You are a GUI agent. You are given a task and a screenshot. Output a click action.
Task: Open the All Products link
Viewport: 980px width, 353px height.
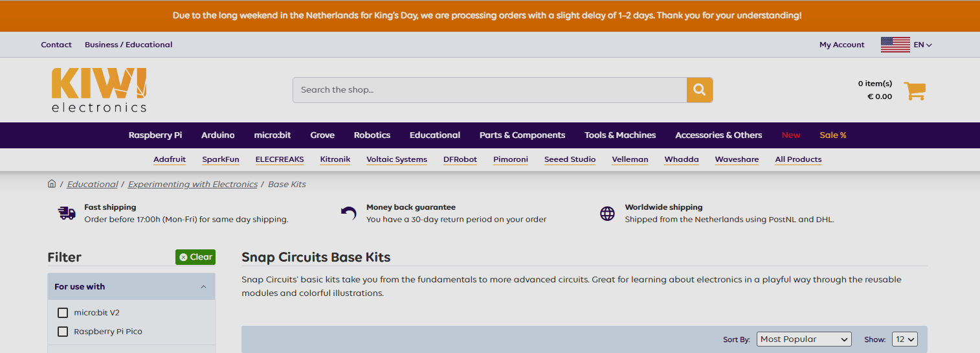tap(799, 159)
